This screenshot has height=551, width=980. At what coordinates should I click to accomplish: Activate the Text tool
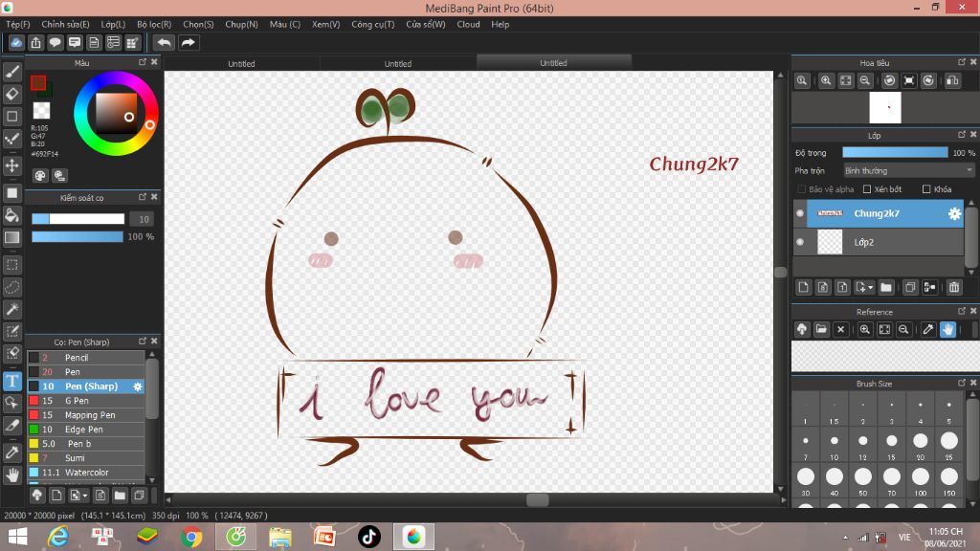click(11, 381)
